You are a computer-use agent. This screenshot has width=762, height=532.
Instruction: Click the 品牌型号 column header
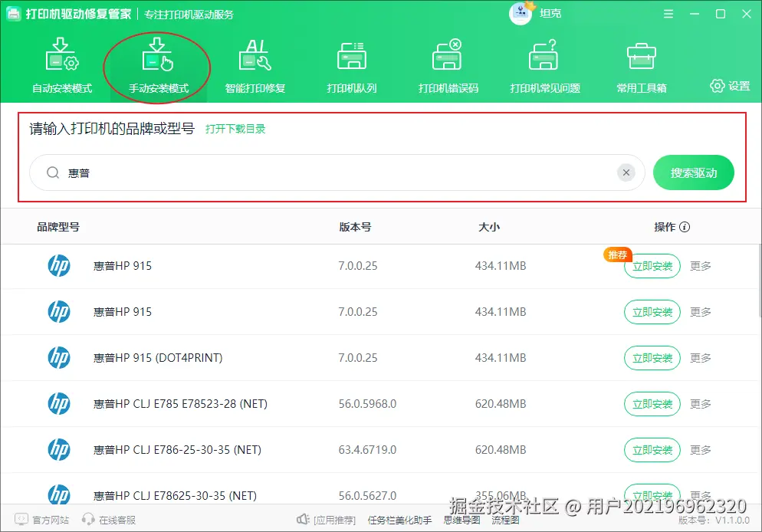click(58, 227)
